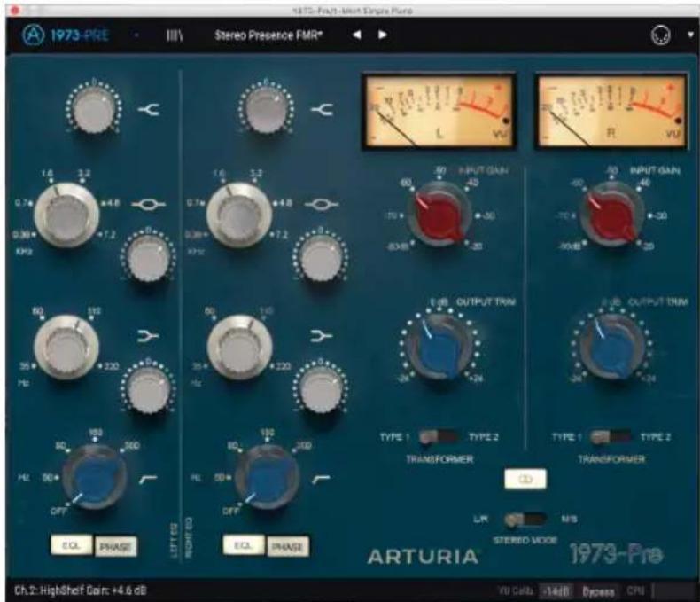Viewport: 700px width, 602px height.
Task: Select -20 on left channel Input Gain
Action: (476, 246)
